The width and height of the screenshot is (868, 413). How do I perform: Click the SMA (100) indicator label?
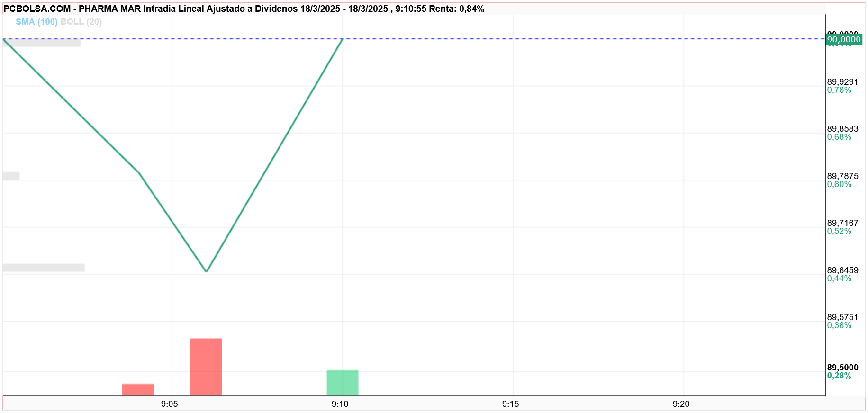point(36,22)
